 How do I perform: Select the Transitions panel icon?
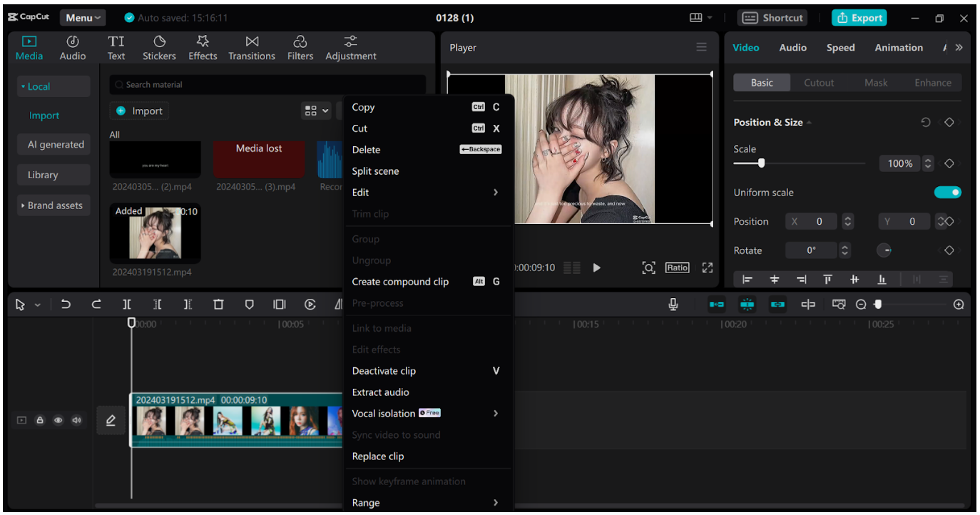point(251,47)
